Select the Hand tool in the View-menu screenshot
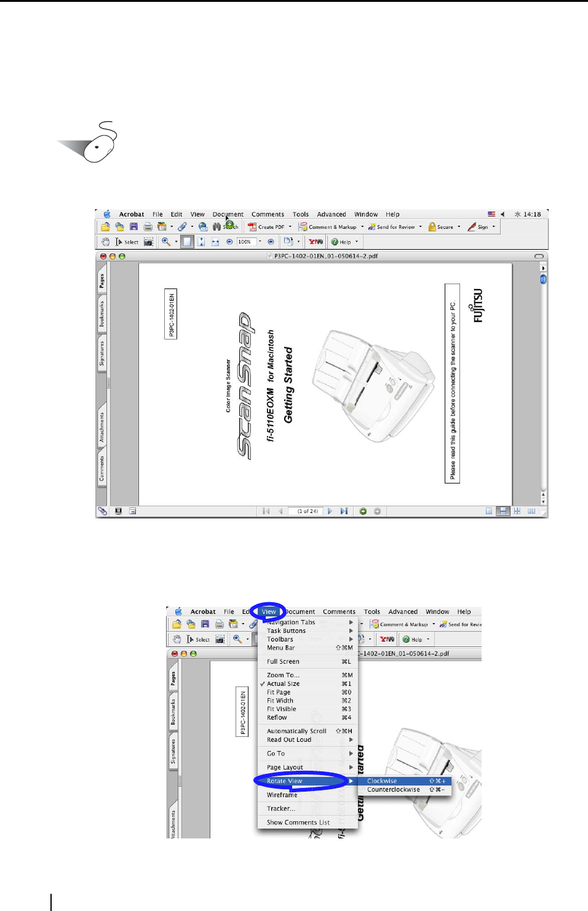The width and height of the screenshot is (588, 911). pyautogui.click(x=177, y=639)
